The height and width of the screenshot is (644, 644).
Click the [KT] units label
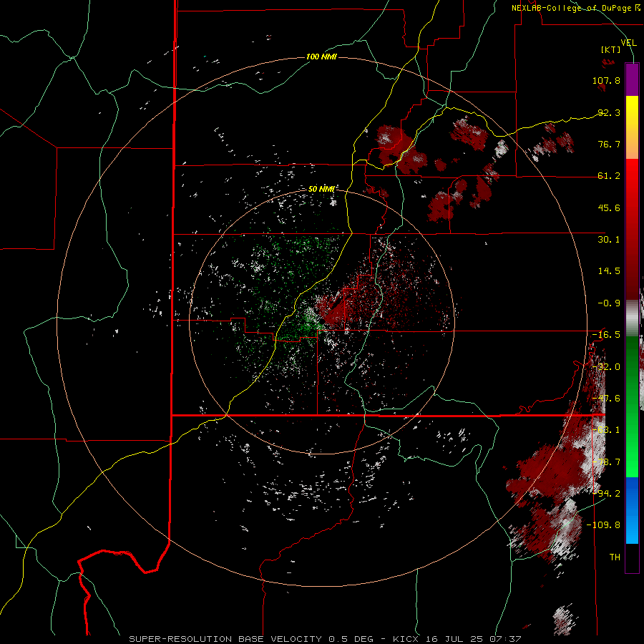tap(611, 49)
